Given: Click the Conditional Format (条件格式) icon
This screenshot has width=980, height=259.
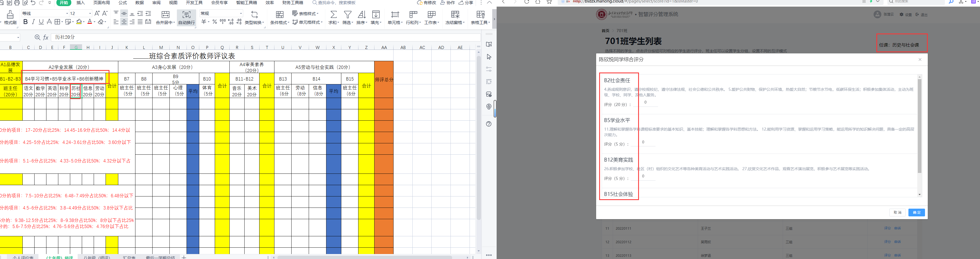Looking at the screenshot, I should 280,14.
